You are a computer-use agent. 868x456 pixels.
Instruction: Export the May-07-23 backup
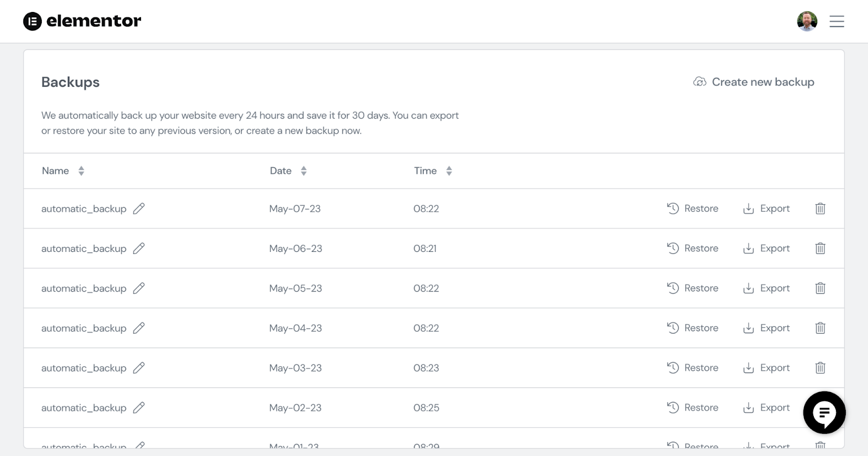coord(766,208)
